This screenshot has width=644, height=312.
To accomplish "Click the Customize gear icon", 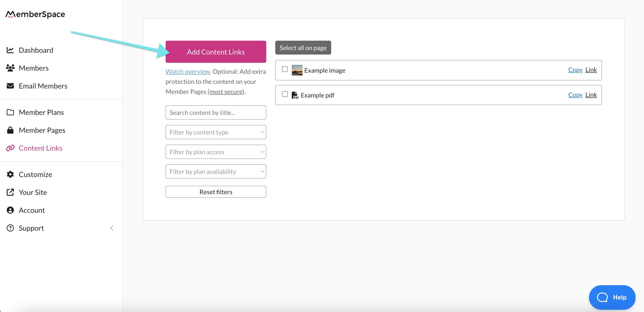I will 10,174.
